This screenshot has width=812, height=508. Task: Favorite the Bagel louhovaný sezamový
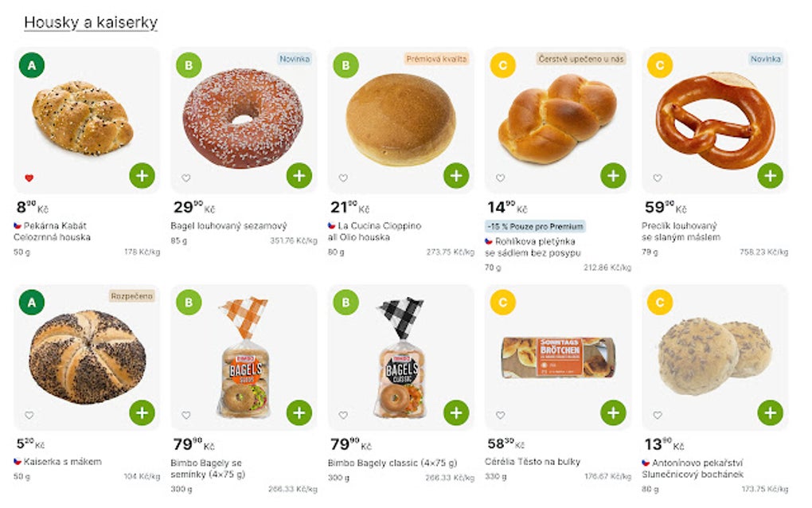pyautogui.click(x=186, y=178)
